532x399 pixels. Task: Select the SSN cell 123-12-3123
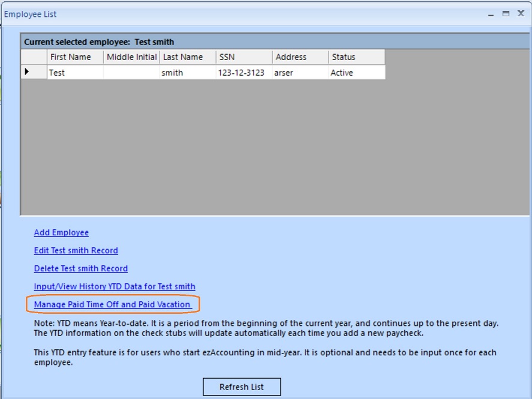pos(243,73)
